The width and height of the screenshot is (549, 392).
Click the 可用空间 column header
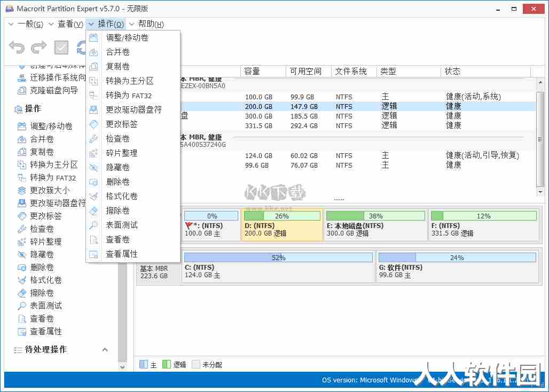click(309, 72)
